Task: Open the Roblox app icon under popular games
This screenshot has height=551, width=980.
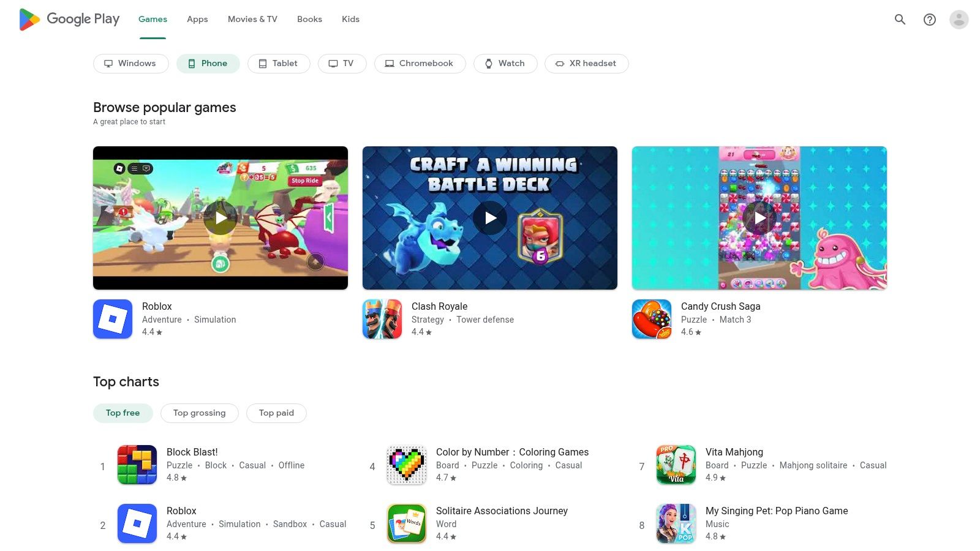Action: tap(113, 319)
